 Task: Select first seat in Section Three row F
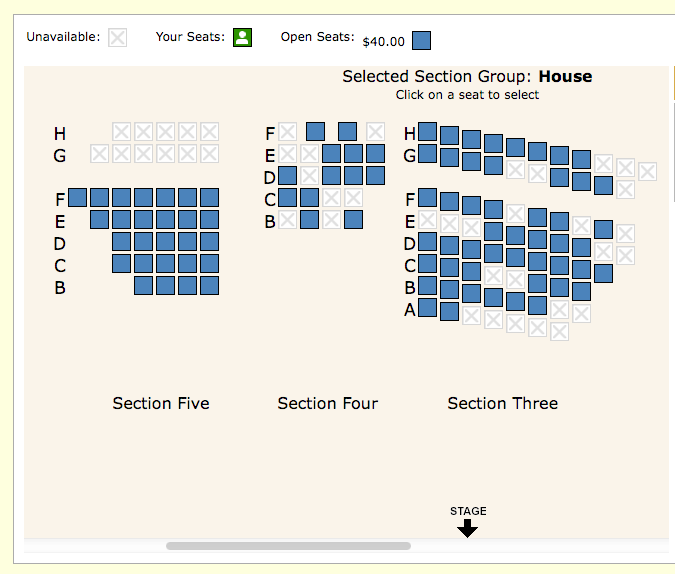[x=427, y=197]
